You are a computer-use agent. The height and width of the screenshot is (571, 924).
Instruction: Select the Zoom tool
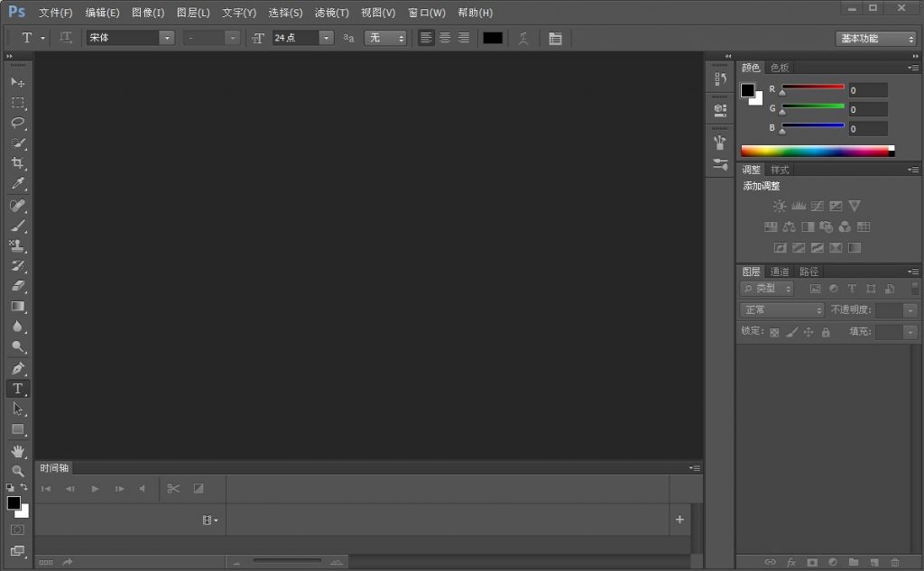[17, 471]
